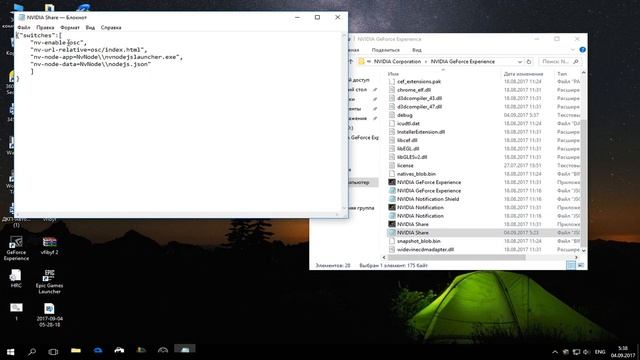Select the NVIDIA Notification Shield file icon
640x360 pixels.
[392, 199]
